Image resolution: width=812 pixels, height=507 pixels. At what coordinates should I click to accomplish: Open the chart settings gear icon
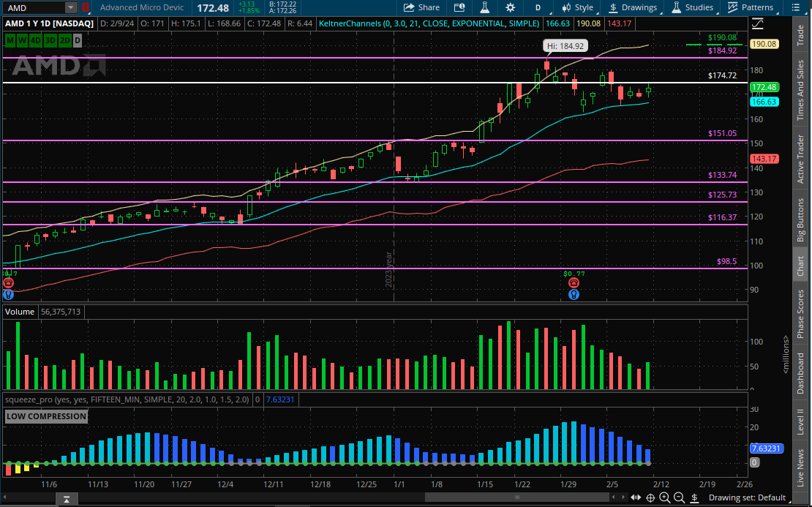(x=510, y=7)
